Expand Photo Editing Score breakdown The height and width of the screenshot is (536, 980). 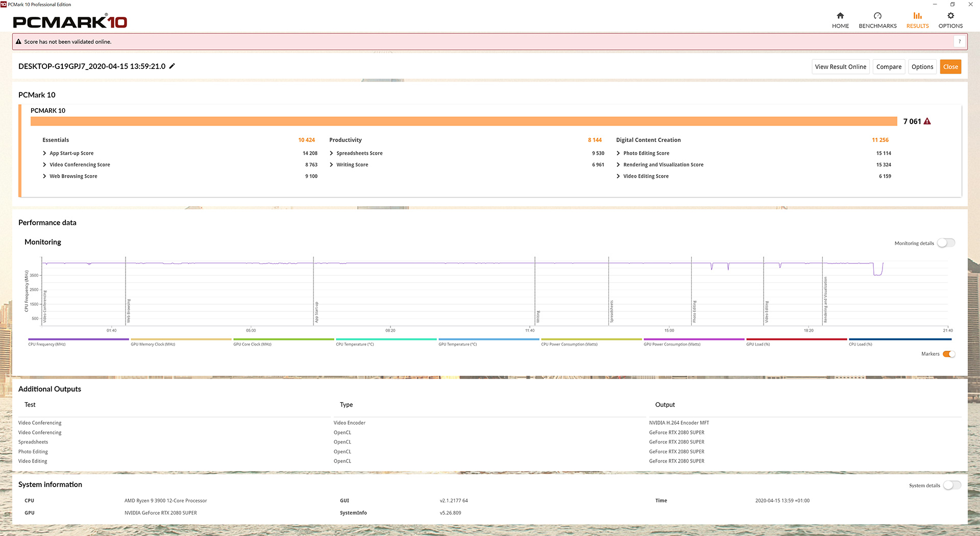pyautogui.click(x=618, y=153)
